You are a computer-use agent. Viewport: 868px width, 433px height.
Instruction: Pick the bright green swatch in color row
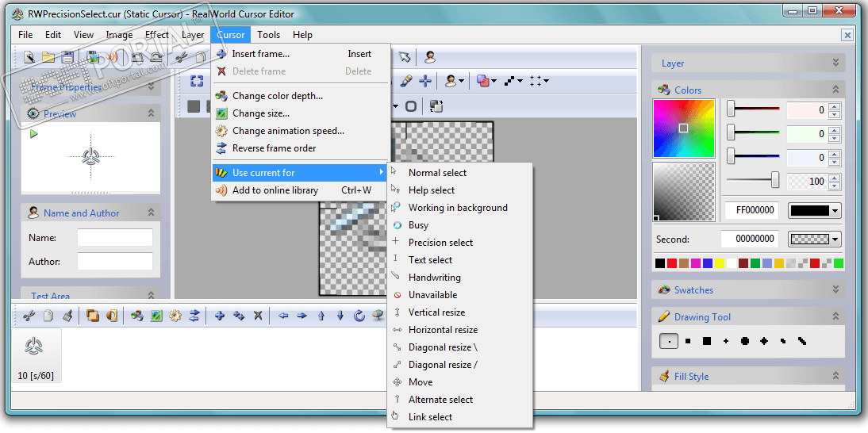tap(839, 263)
